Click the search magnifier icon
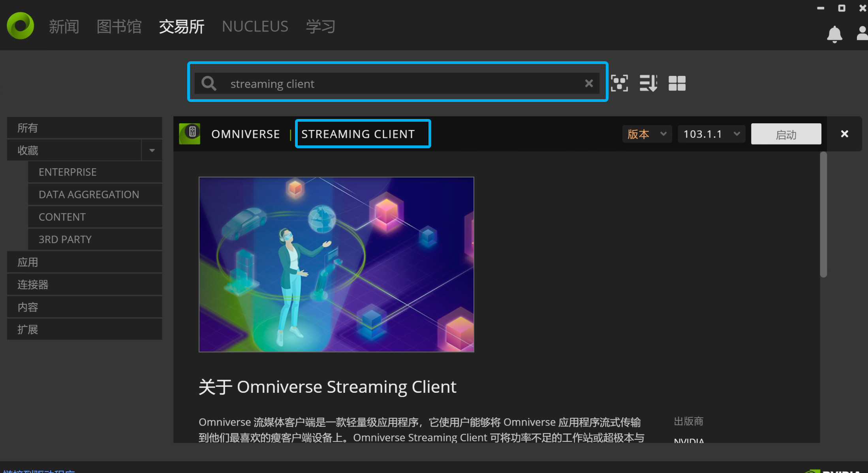Image resolution: width=868 pixels, height=473 pixels. point(209,83)
